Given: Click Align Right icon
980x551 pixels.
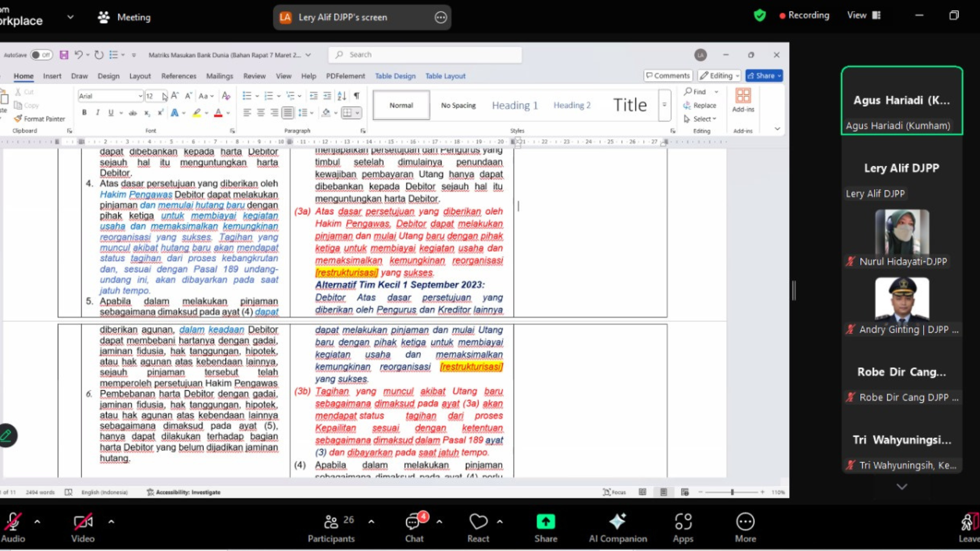Looking at the screenshot, I should point(275,113).
